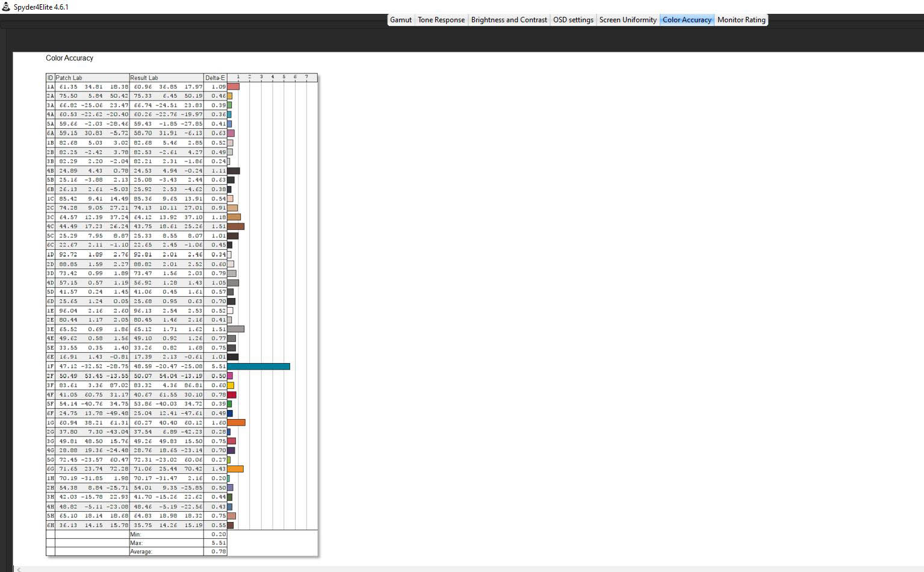Click the patch value -40.76 in row 5F

(x=92, y=404)
